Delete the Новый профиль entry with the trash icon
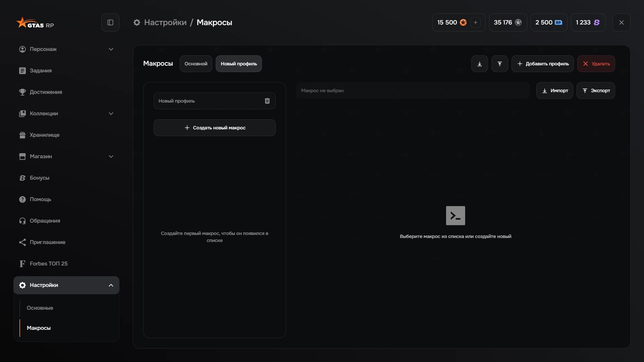 pyautogui.click(x=267, y=101)
